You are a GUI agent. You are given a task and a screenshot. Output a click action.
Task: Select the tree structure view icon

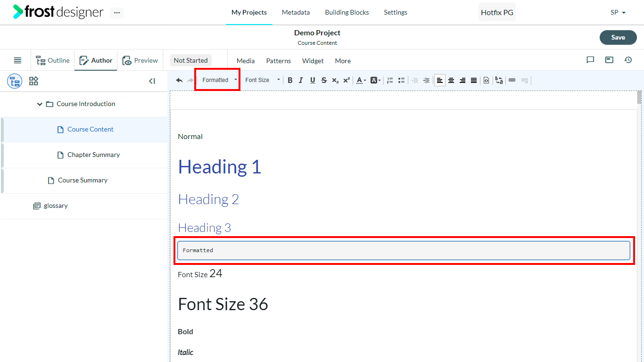point(15,81)
